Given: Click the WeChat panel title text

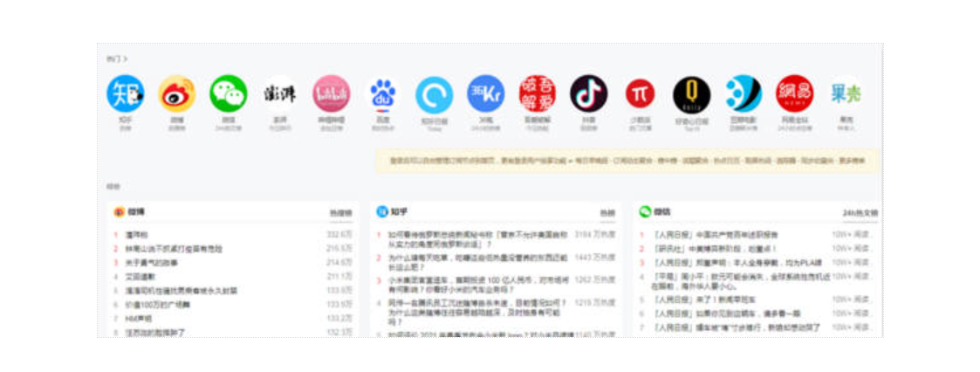Looking at the screenshot, I should point(662,212).
